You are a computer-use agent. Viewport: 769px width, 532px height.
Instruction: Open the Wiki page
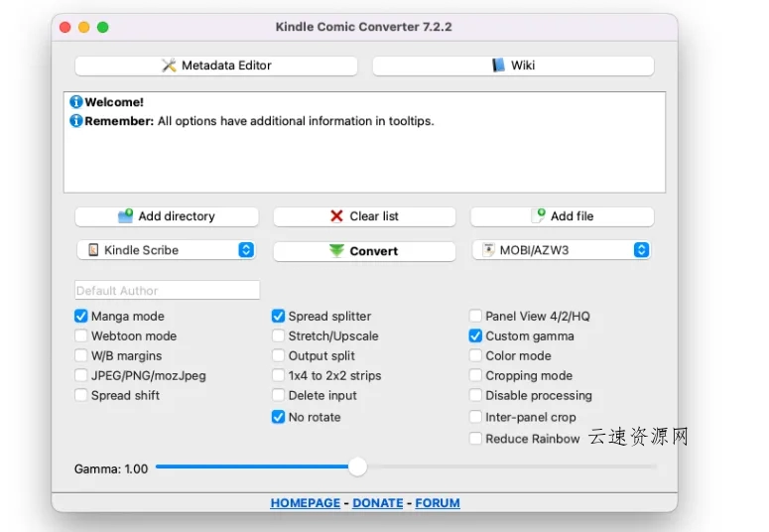[513, 66]
